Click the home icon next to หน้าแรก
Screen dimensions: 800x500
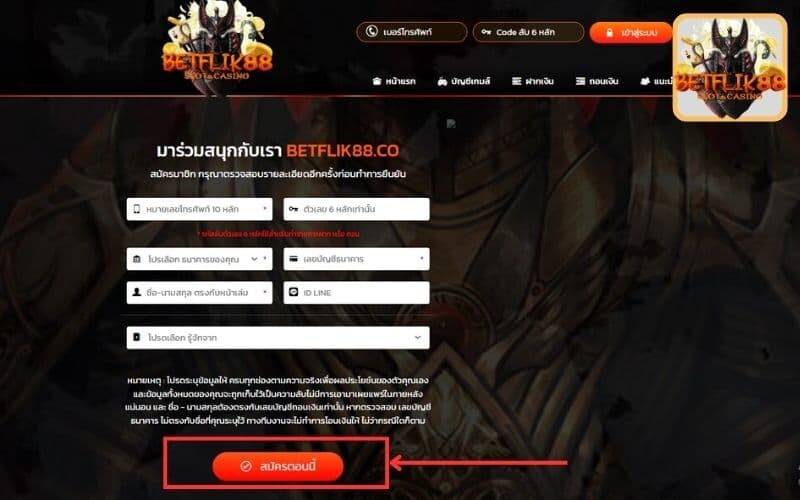[377, 81]
